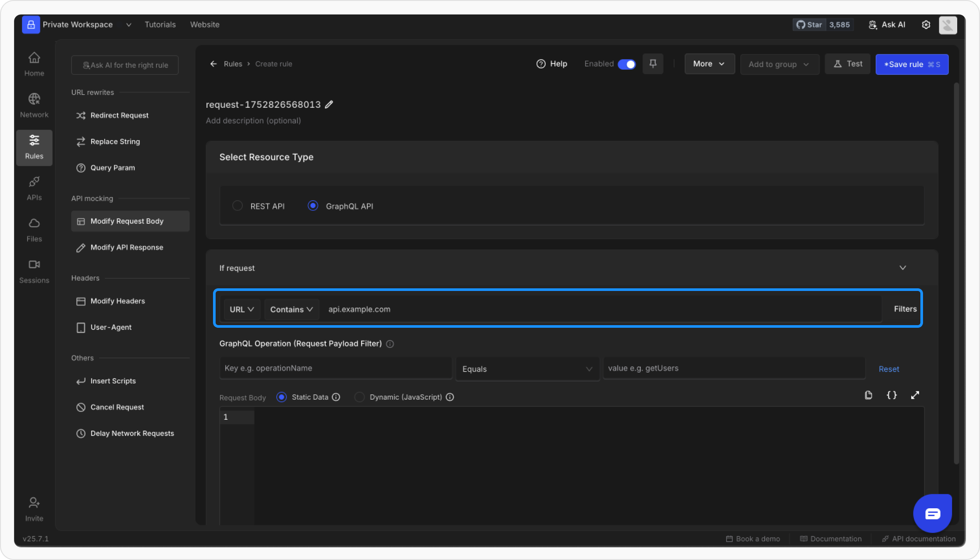Click the prettify braces icon
Screen dimensions: 980x560
[891, 395]
